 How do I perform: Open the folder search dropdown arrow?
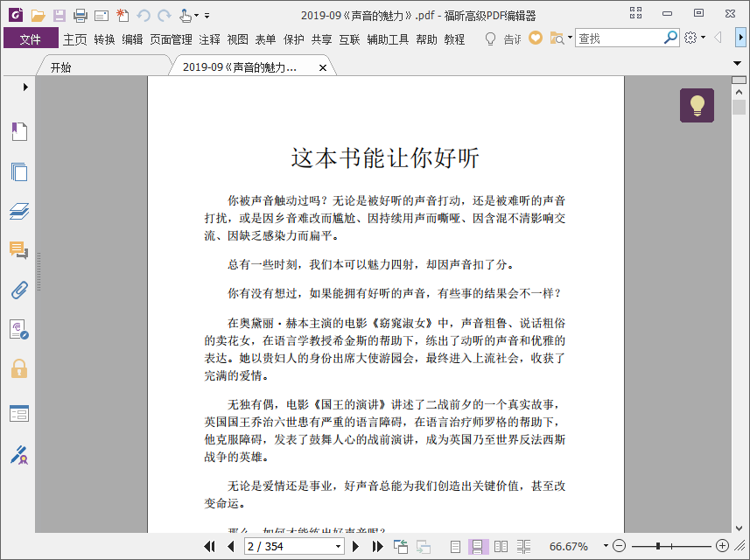tap(570, 38)
